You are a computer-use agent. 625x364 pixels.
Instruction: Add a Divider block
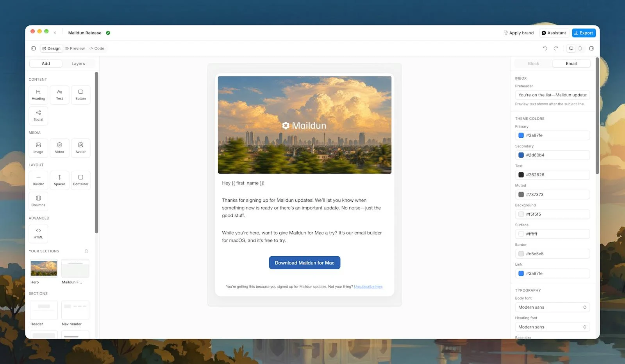pyautogui.click(x=38, y=180)
